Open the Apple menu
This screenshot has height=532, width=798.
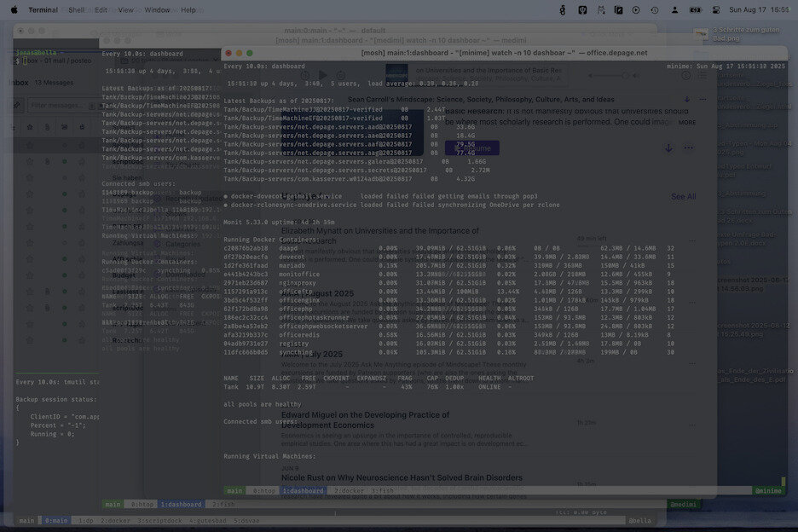(x=14, y=9)
